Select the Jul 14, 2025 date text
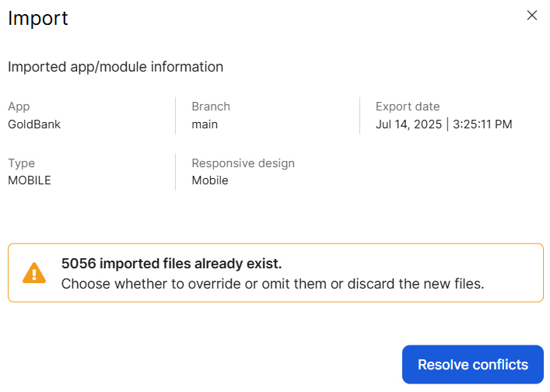 pyautogui.click(x=408, y=124)
